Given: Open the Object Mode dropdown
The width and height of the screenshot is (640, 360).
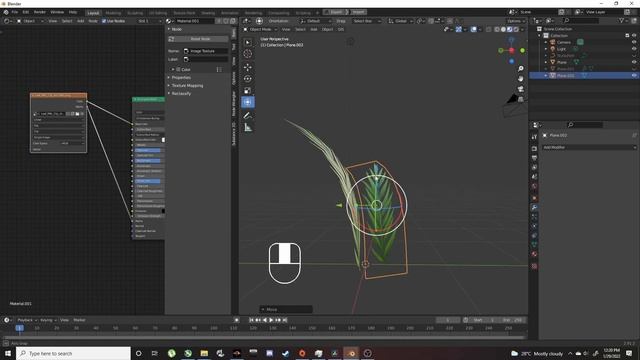Looking at the screenshot, I should click(260, 29).
